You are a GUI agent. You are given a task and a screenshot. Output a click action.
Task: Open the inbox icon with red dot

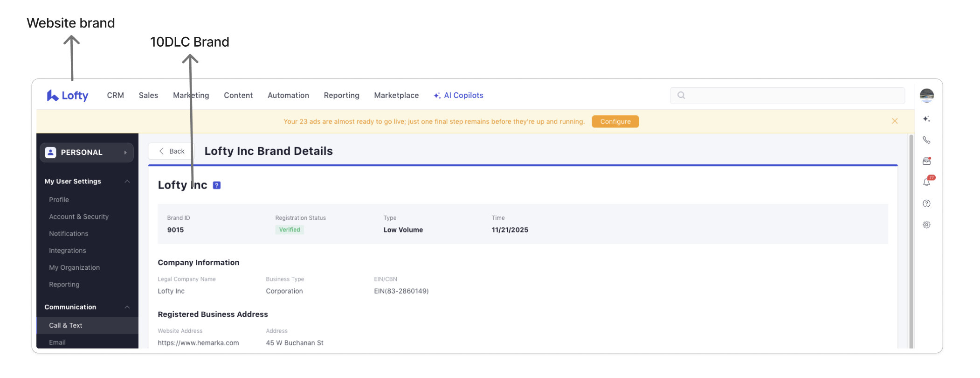(x=926, y=161)
